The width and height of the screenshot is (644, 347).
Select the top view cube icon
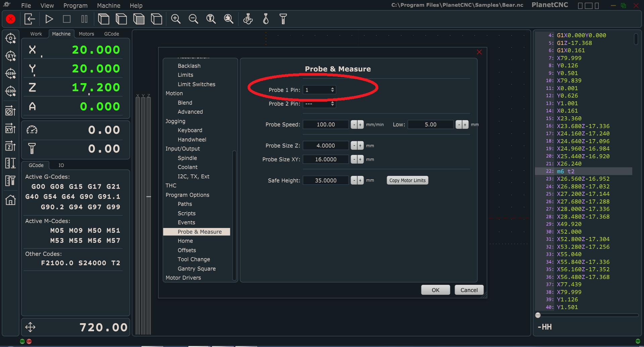[x=104, y=19]
